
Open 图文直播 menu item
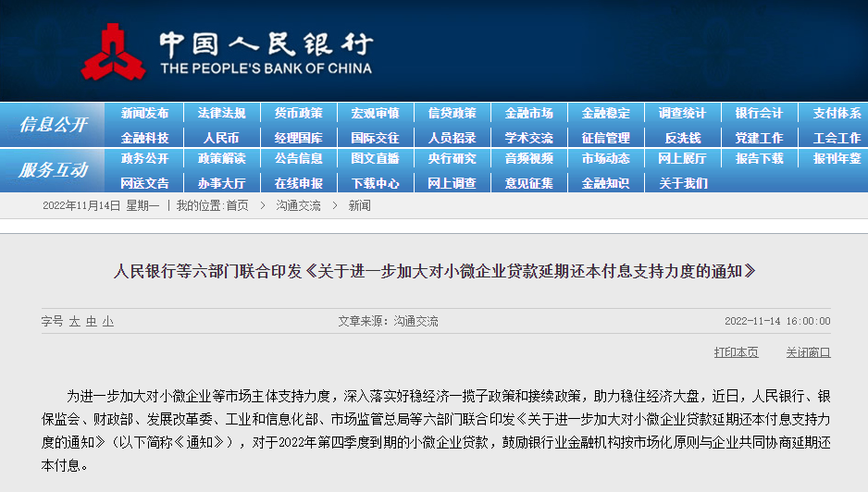coord(376,159)
